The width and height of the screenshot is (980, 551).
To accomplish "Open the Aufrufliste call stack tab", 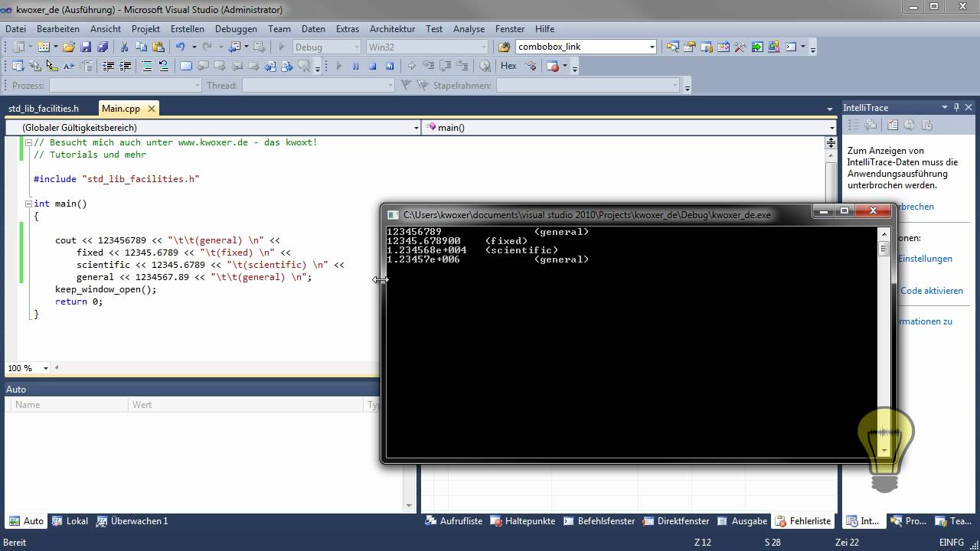I will [454, 521].
